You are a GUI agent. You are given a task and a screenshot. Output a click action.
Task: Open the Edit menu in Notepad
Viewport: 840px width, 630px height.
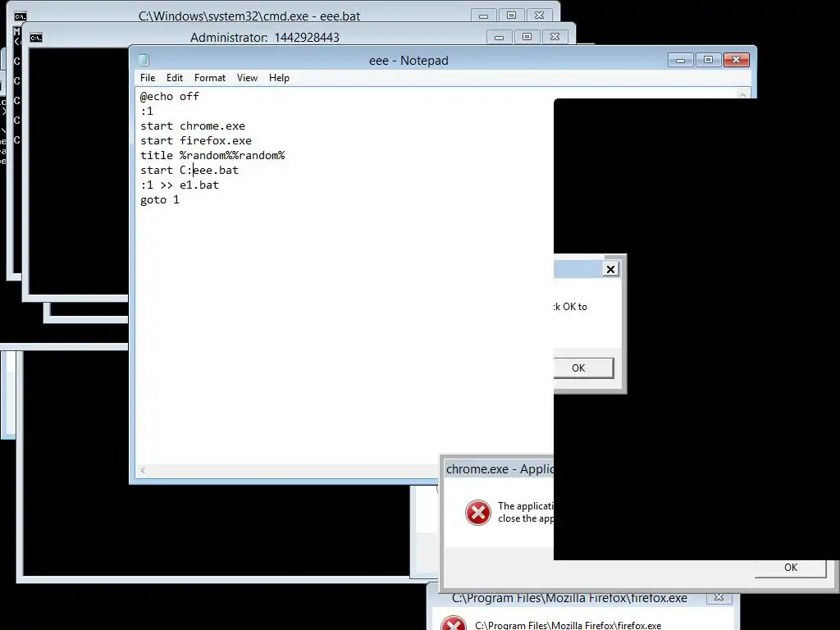click(175, 78)
